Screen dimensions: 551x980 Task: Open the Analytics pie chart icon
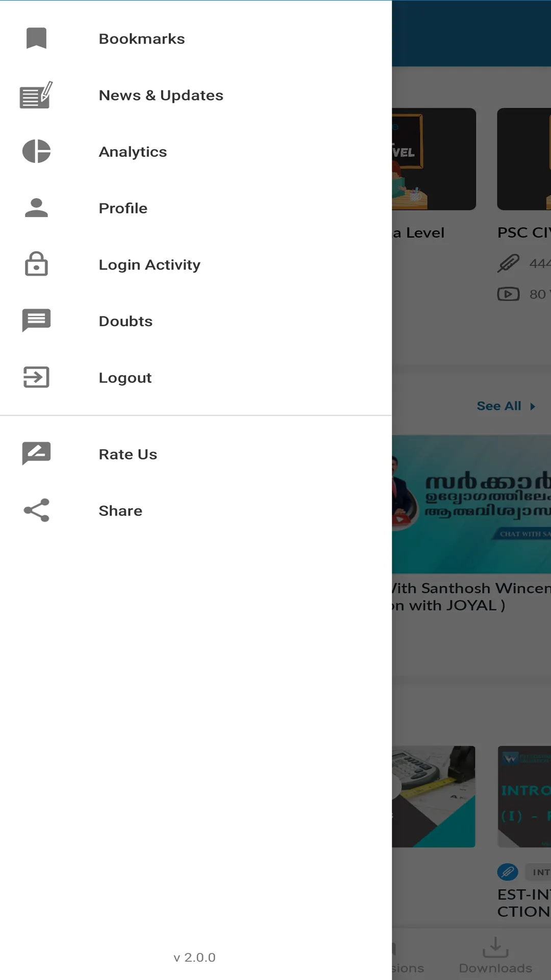pos(36,151)
